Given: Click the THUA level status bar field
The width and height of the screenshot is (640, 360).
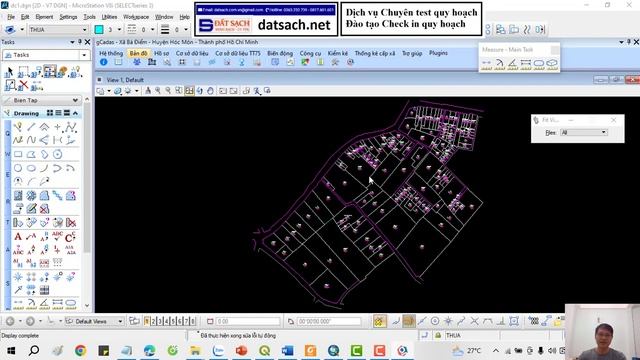Looking at the screenshot, I should click(x=471, y=336).
